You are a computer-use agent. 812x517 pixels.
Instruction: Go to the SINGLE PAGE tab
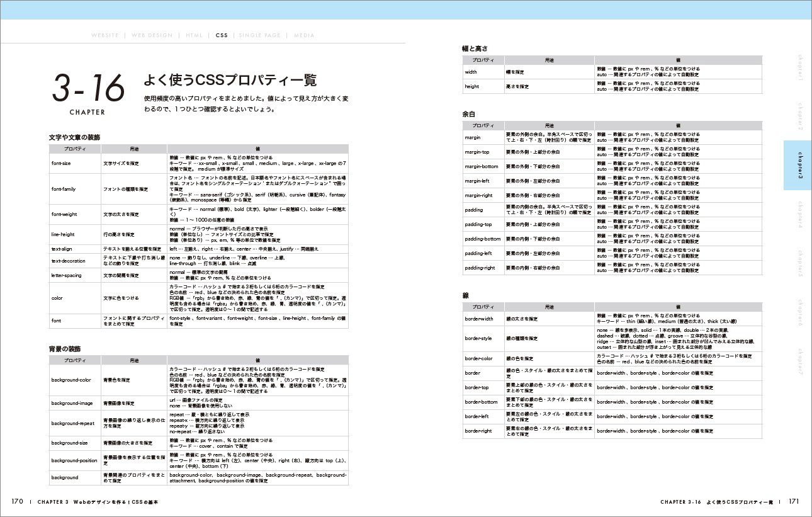point(259,35)
